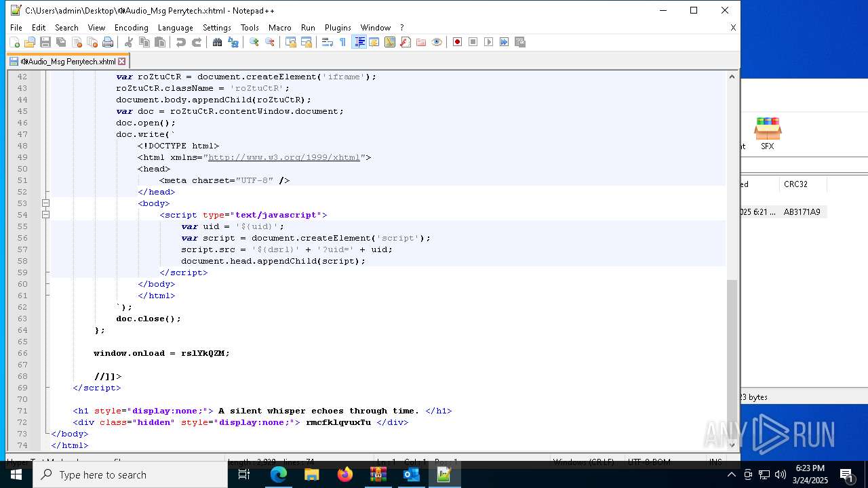868x488 pixels.
Task: Click the Folder as Workspace icon
Action: pos(421,42)
